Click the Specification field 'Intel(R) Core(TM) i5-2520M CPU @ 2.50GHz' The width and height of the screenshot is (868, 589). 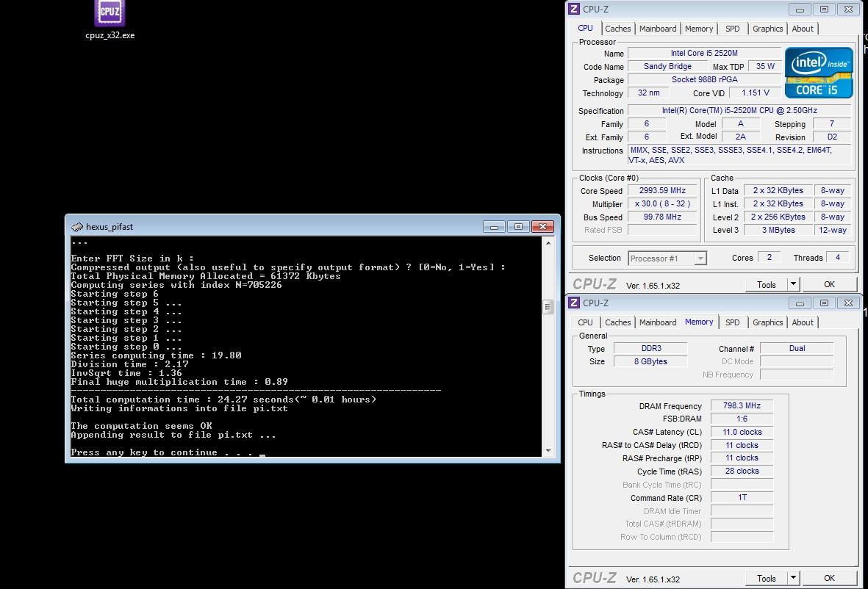tap(739, 111)
